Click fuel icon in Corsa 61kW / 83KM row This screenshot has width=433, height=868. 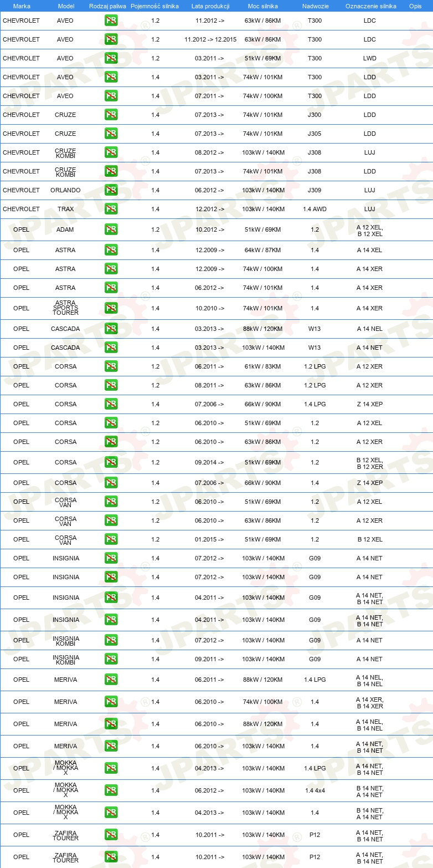(111, 366)
